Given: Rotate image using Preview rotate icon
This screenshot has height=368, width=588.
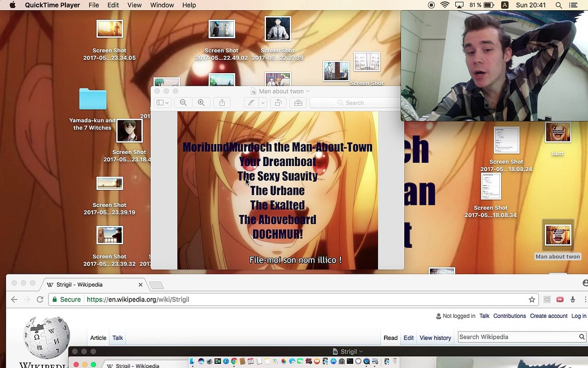Looking at the screenshot, I should tap(278, 103).
